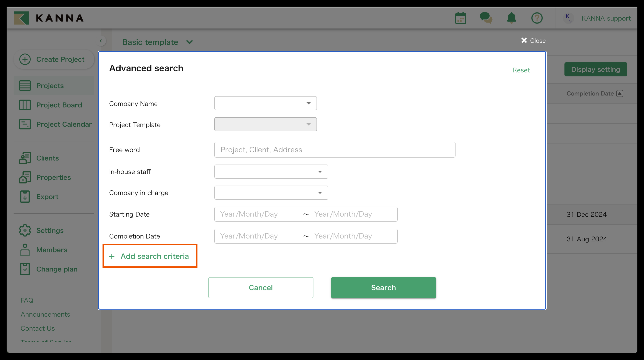This screenshot has width=644, height=360.
Task: Open the chat messages icon
Action: (485, 18)
